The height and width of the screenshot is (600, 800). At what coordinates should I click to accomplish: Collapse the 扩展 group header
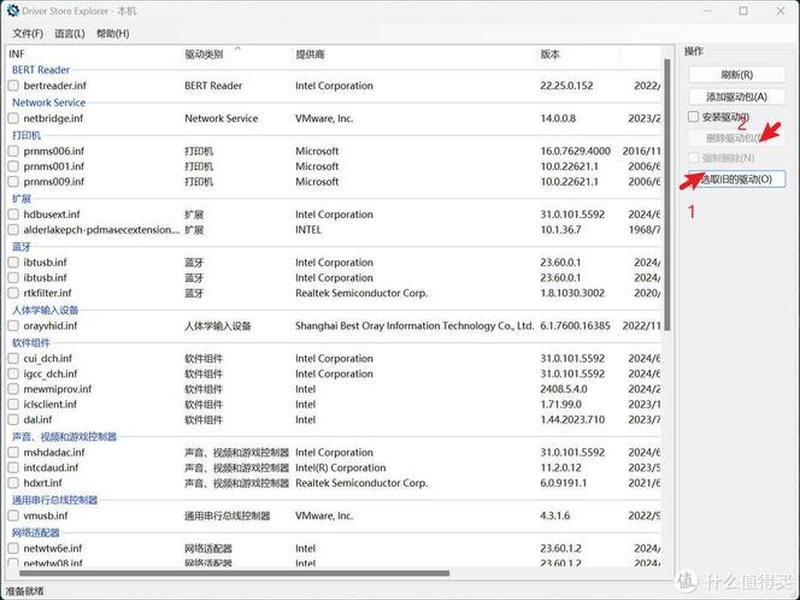pyautogui.click(x=21, y=198)
